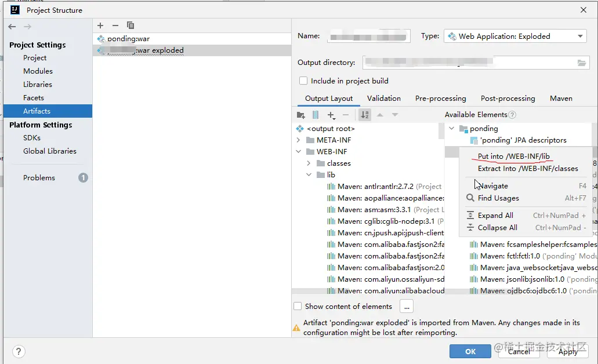This screenshot has height=364, width=598.
Task: Select the ponding:war artifact
Action: pyautogui.click(x=192, y=39)
